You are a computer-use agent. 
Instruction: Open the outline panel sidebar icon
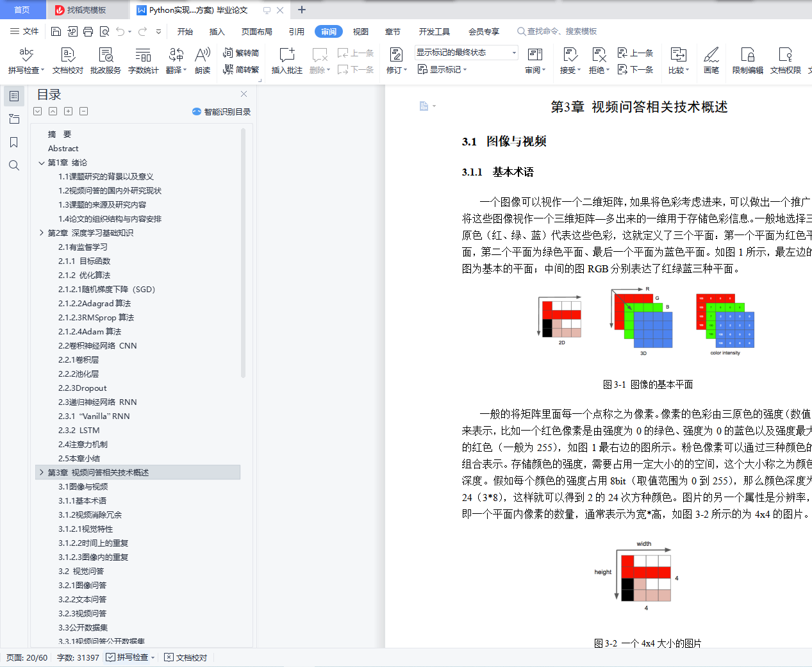click(x=14, y=96)
